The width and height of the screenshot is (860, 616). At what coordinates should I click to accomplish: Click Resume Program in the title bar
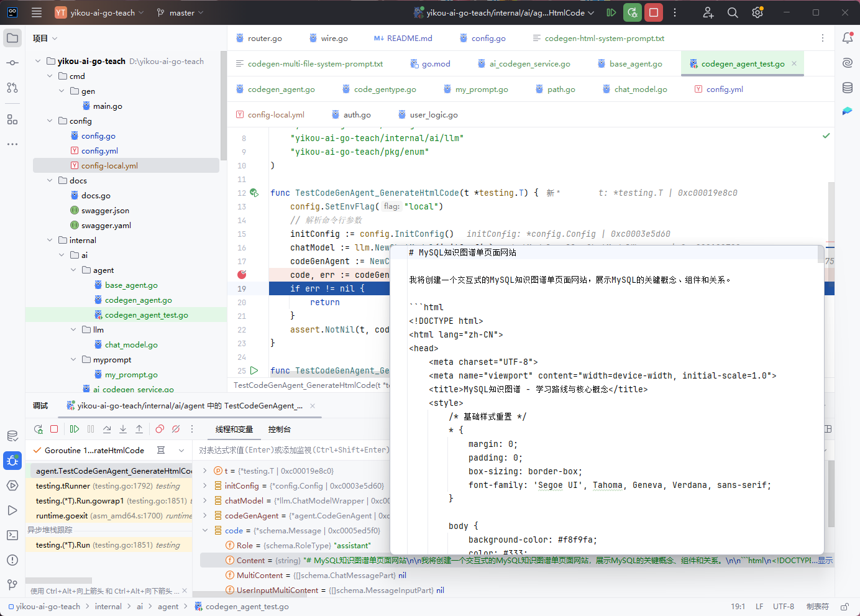click(611, 12)
